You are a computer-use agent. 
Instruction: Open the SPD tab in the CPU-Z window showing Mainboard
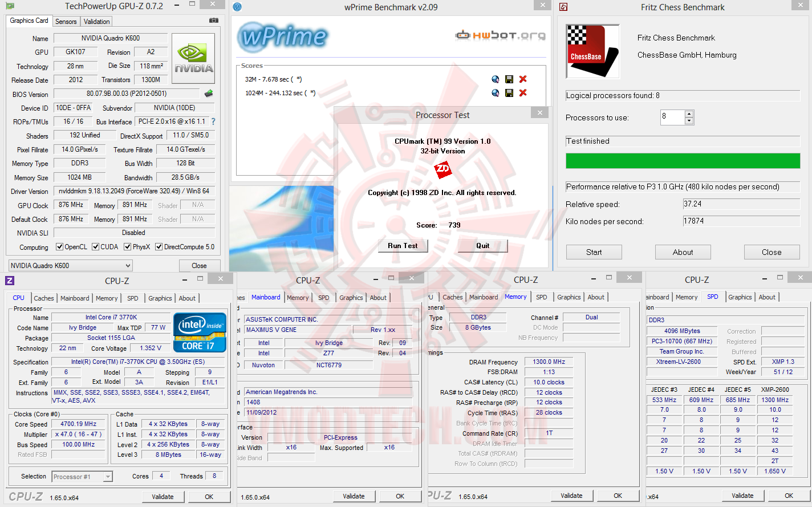(x=324, y=298)
